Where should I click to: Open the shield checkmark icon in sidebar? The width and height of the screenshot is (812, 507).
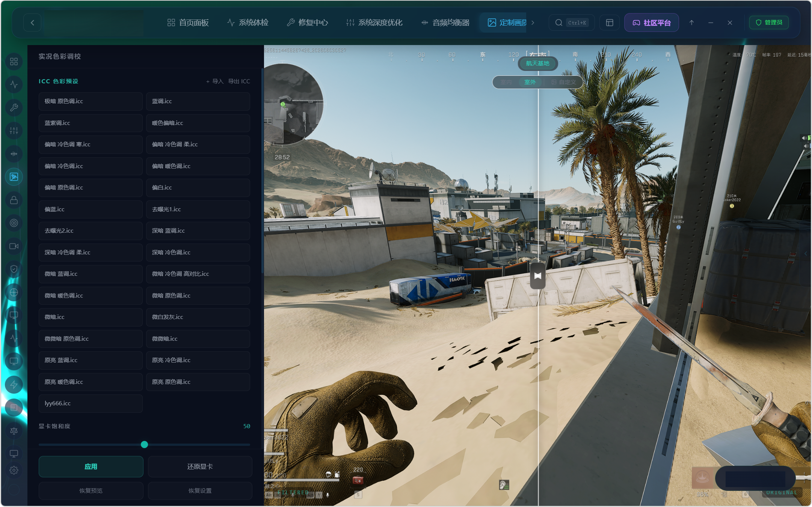coord(14,269)
